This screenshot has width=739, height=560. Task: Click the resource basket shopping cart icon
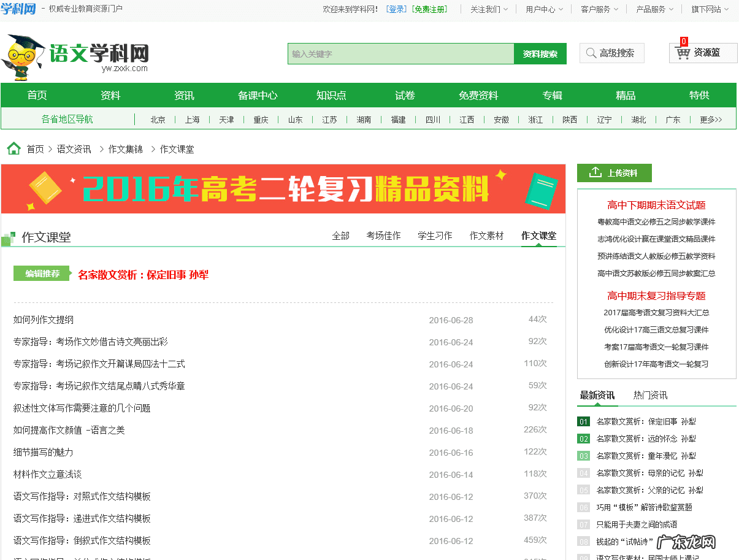683,54
